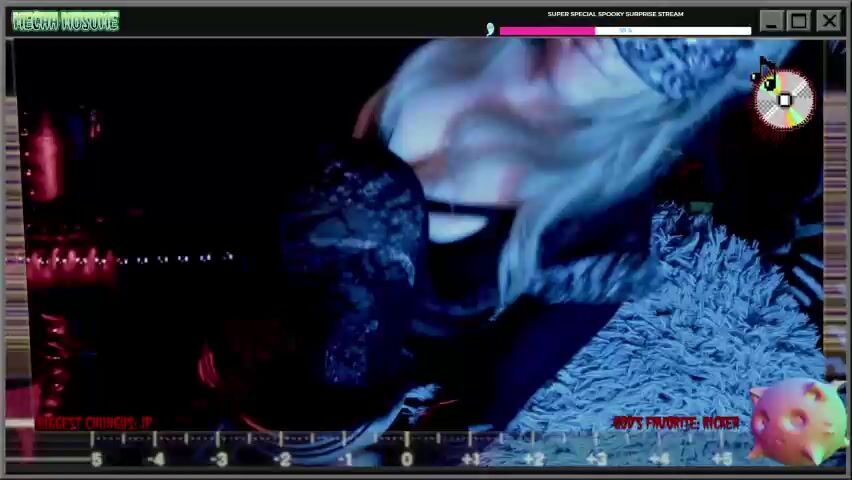Click the -3 mark on the bottom scale
This screenshot has height=480, width=852.
219,460
